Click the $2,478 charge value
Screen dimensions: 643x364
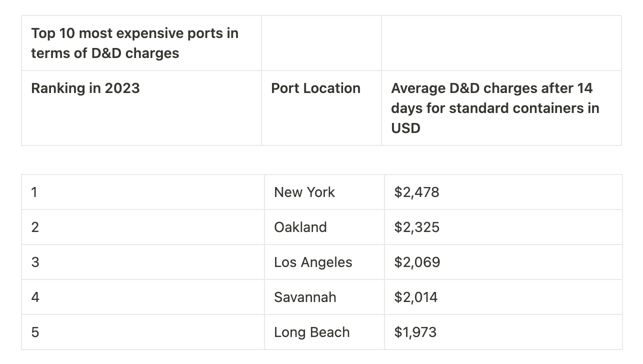tap(416, 192)
